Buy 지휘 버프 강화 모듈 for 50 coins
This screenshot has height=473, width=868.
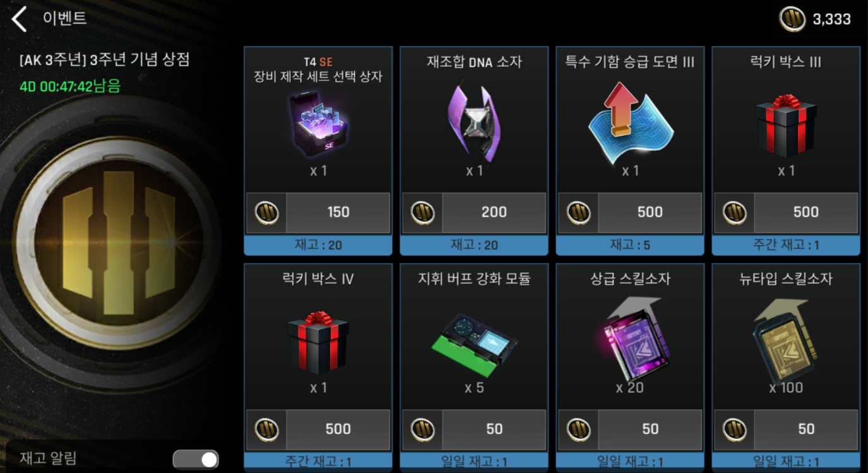(x=474, y=430)
